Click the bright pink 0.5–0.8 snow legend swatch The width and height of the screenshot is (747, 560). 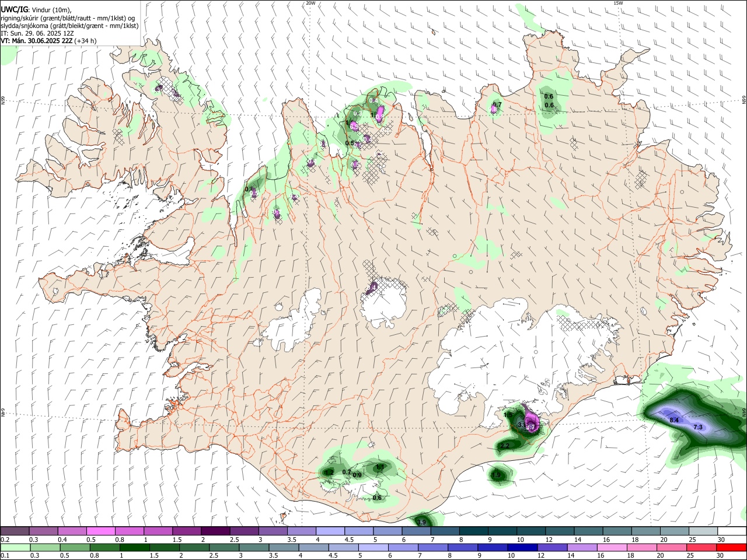pos(101,531)
